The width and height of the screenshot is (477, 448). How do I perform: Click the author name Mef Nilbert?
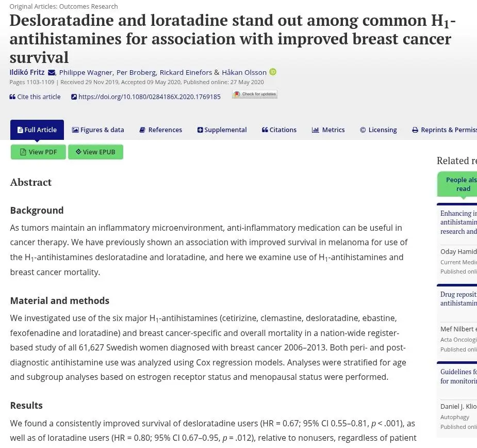pos(458,329)
